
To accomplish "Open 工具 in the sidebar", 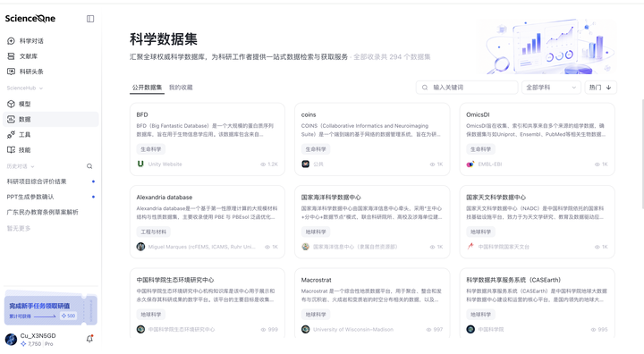I will [20, 135].
